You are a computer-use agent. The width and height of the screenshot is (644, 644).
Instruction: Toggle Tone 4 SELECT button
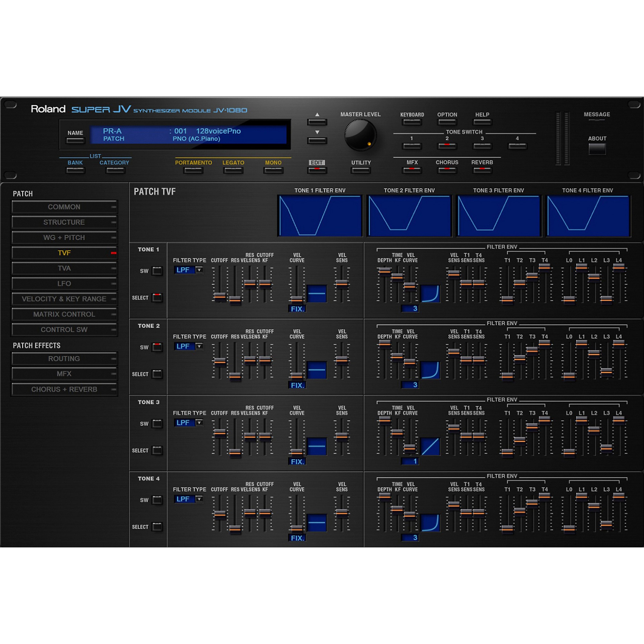point(157,527)
